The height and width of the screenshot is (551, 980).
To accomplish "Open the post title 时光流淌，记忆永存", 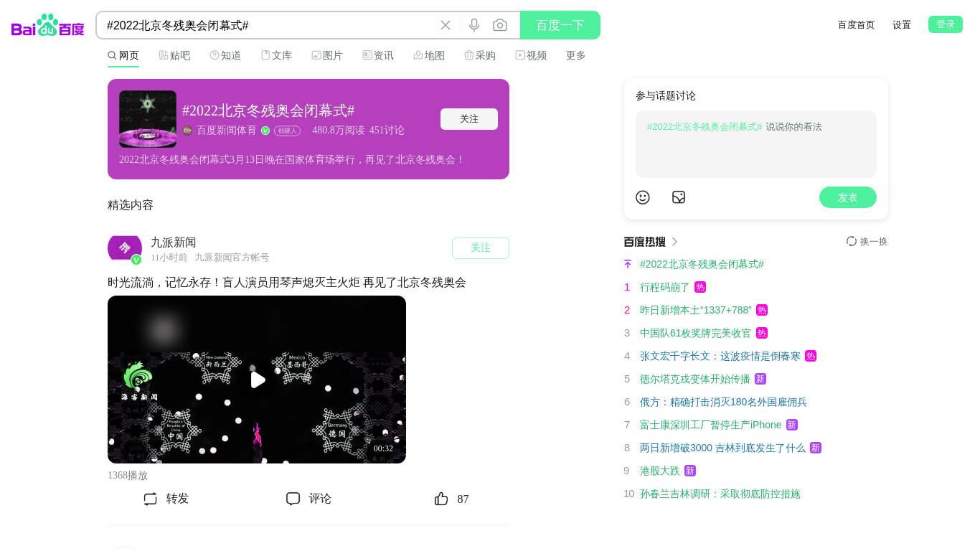I will point(287,283).
